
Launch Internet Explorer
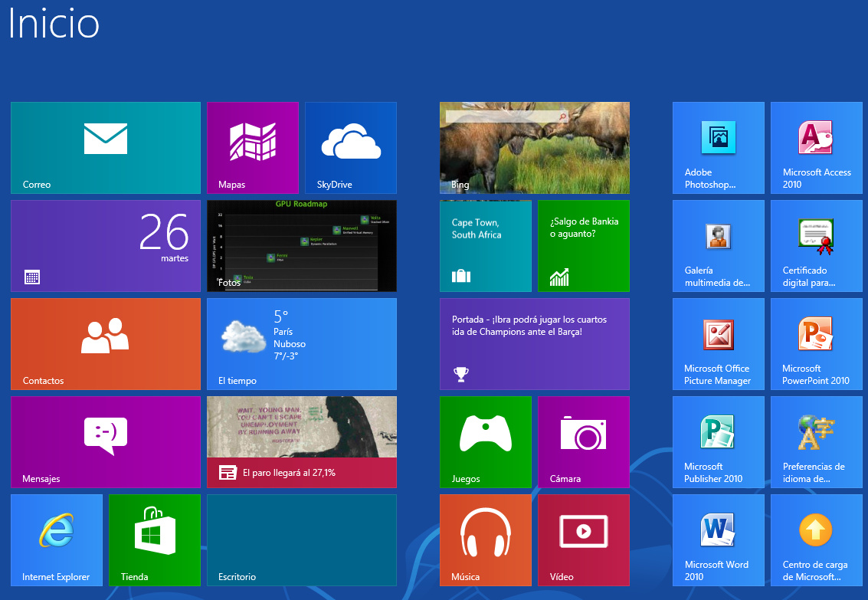tap(57, 540)
